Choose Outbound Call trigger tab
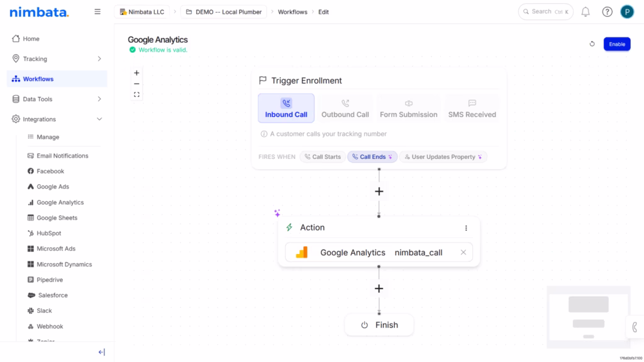 pos(345,108)
